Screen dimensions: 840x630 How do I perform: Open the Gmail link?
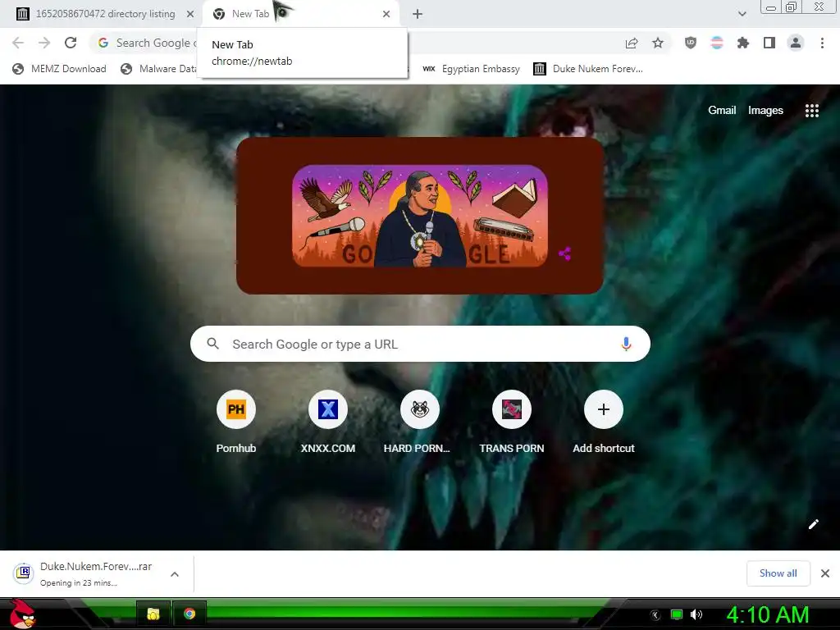point(722,111)
